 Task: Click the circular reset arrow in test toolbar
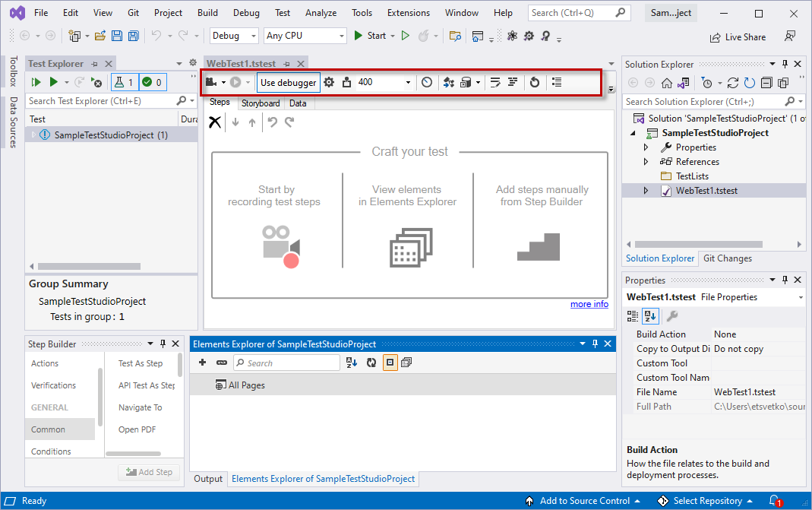535,82
